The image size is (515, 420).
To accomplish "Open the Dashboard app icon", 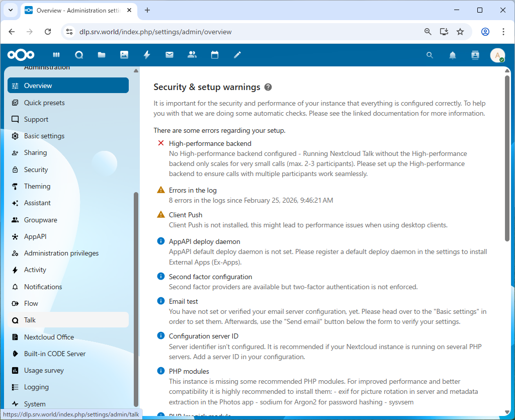I will [56, 55].
